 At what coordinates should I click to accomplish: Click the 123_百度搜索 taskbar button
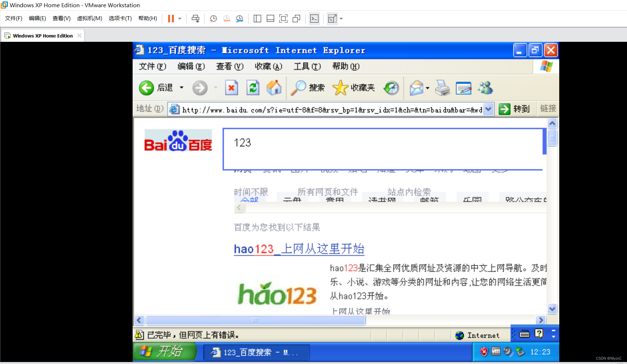pyautogui.click(x=257, y=352)
